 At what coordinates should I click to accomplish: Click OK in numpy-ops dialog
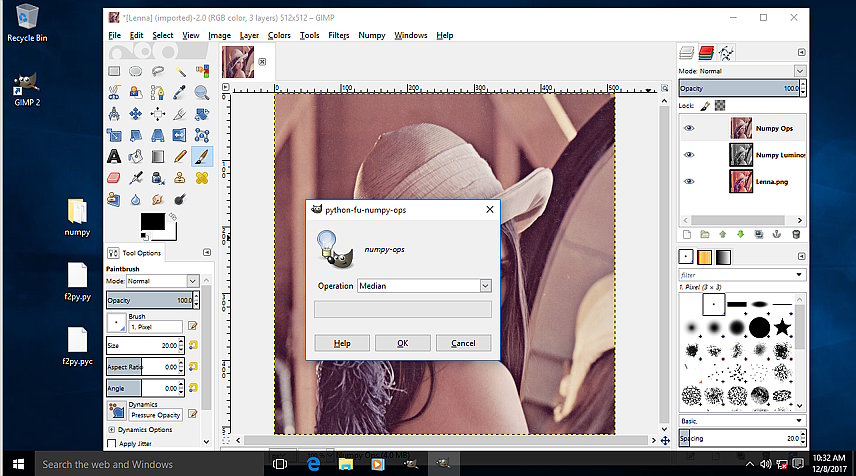[403, 343]
